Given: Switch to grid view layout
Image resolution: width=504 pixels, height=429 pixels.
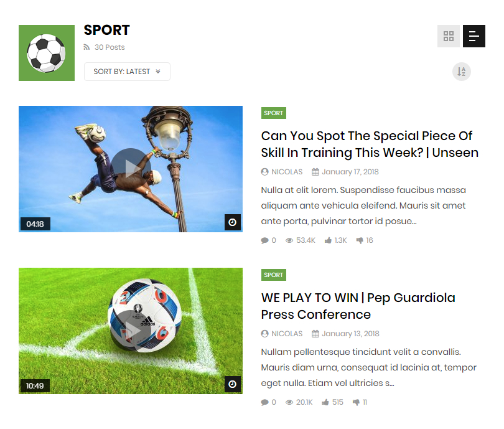Looking at the screenshot, I should coord(449,36).
